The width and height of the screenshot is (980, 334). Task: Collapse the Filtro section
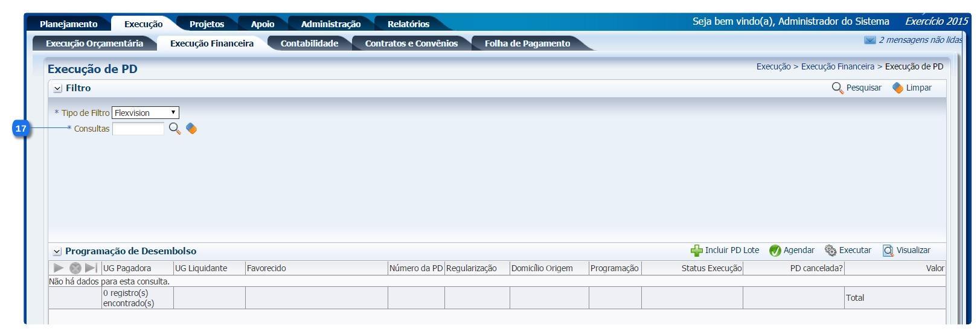57,89
